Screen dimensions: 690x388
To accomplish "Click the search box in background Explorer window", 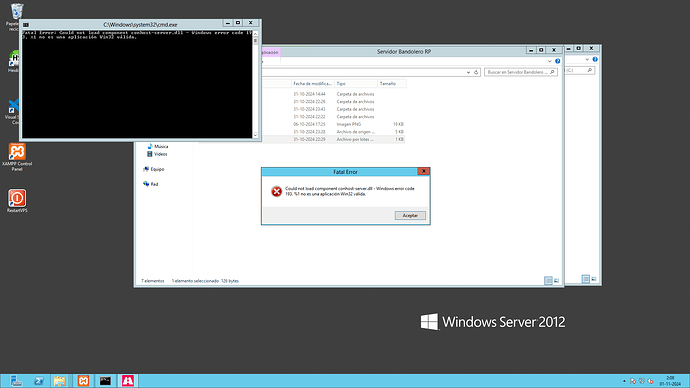I will pyautogui.click(x=580, y=70).
